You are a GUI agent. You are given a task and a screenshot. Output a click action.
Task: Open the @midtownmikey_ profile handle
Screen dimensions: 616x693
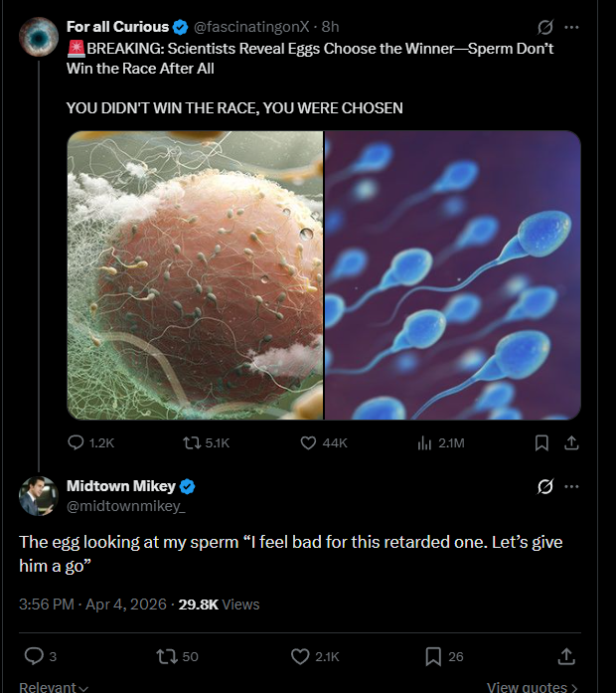click(x=125, y=507)
